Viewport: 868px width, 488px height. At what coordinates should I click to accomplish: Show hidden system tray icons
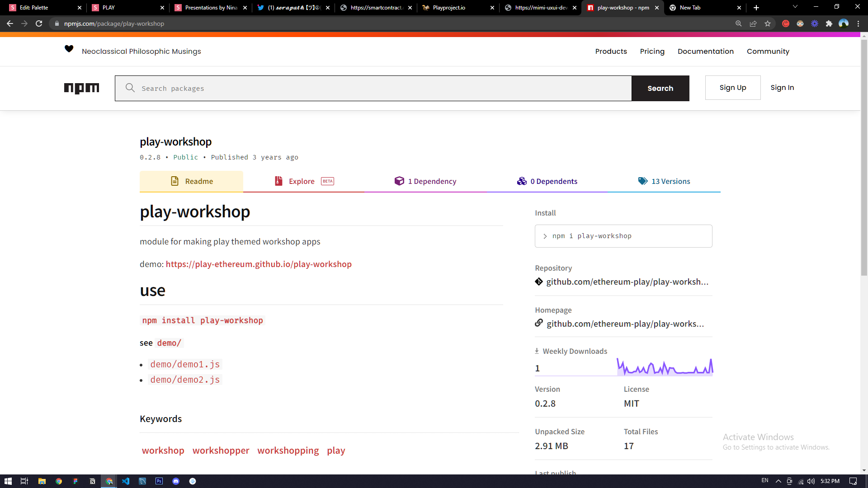(x=778, y=481)
